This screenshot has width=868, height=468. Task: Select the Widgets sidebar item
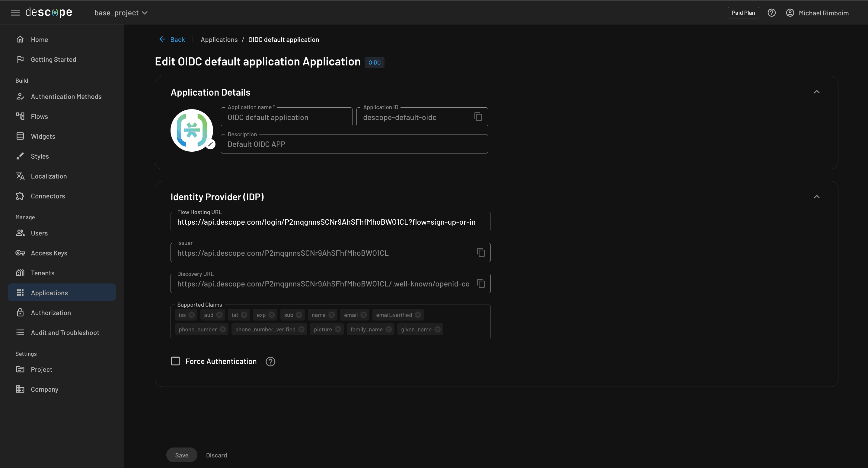(x=43, y=136)
